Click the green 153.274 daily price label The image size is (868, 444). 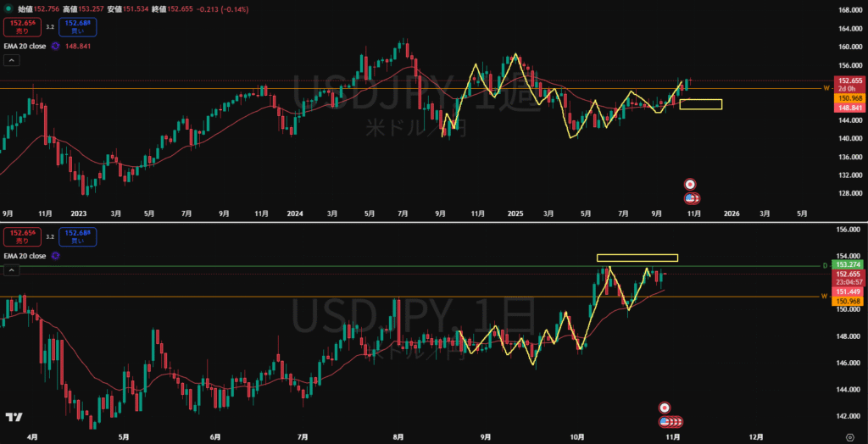click(x=848, y=265)
